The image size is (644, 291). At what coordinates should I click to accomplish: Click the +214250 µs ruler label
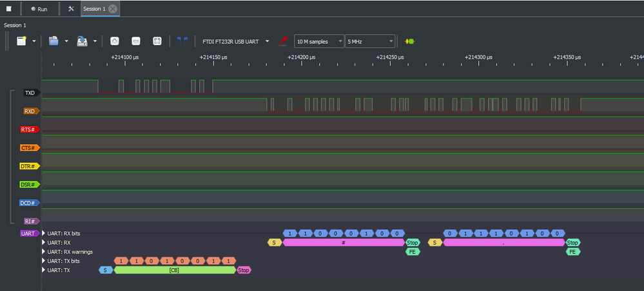click(x=390, y=57)
